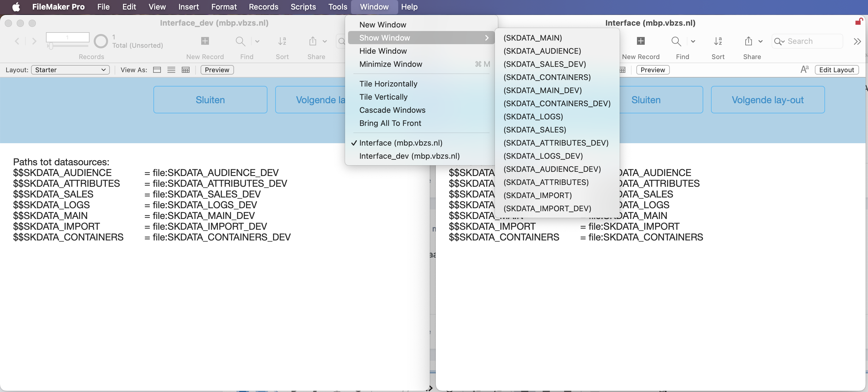868x392 pixels.
Task: Choose Tile Vertically from Window menu
Action: coord(384,97)
